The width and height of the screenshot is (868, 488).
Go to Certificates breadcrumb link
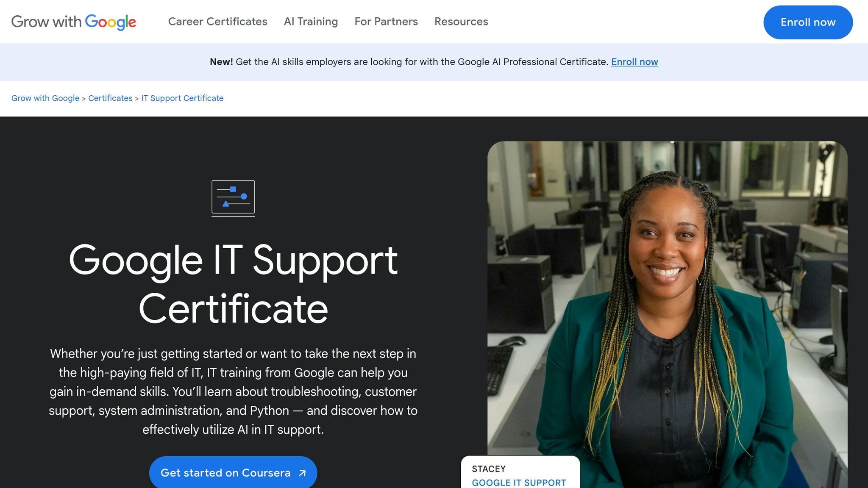pyautogui.click(x=110, y=98)
